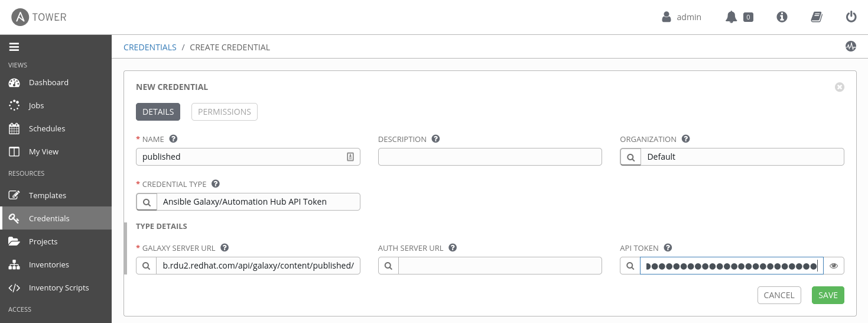The image size is (868, 323).
Task: Open My View in the sidebar
Action: point(56,151)
